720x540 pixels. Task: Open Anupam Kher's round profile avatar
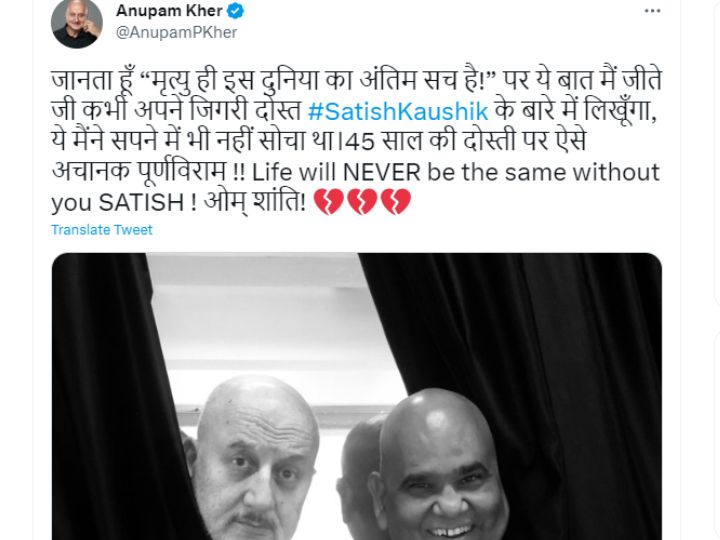(77, 23)
